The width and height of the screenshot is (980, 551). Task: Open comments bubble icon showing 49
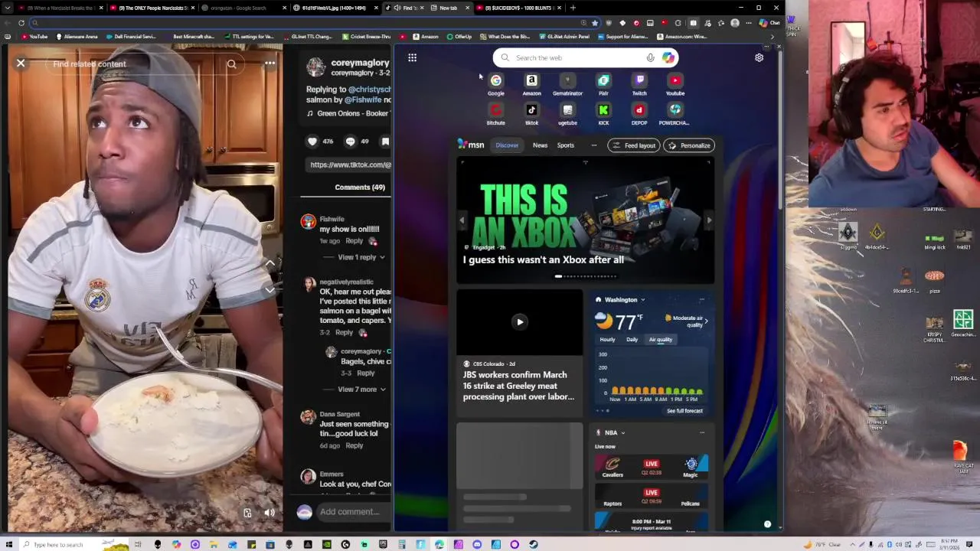[351, 141]
